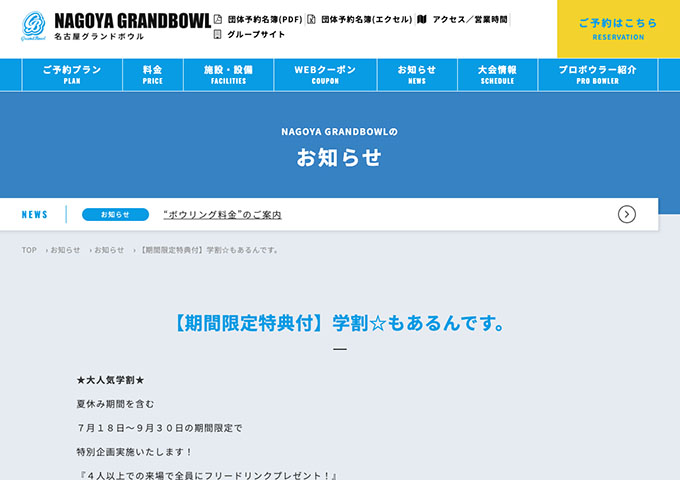Viewport: 680px width, 480px height.
Task: Open お知らせ NEWS menu item
Action: tap(417, 75)
